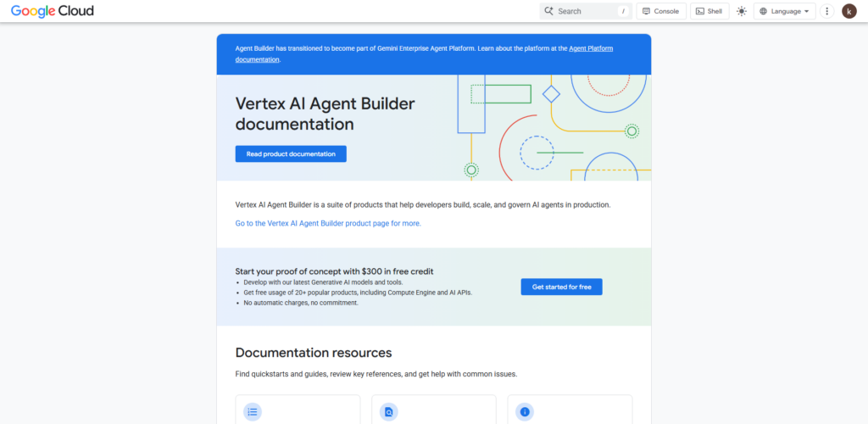Open the Console button
868x424 pixels.
pyautogui.click(x=661, y=11)
